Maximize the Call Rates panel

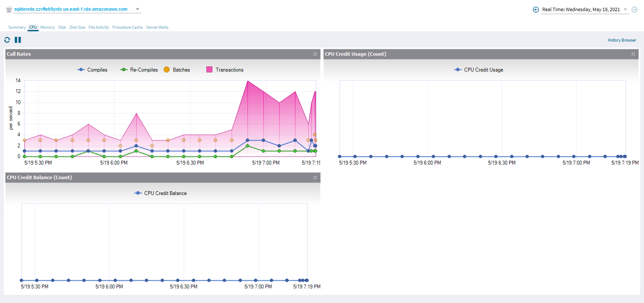click(315, 54)
